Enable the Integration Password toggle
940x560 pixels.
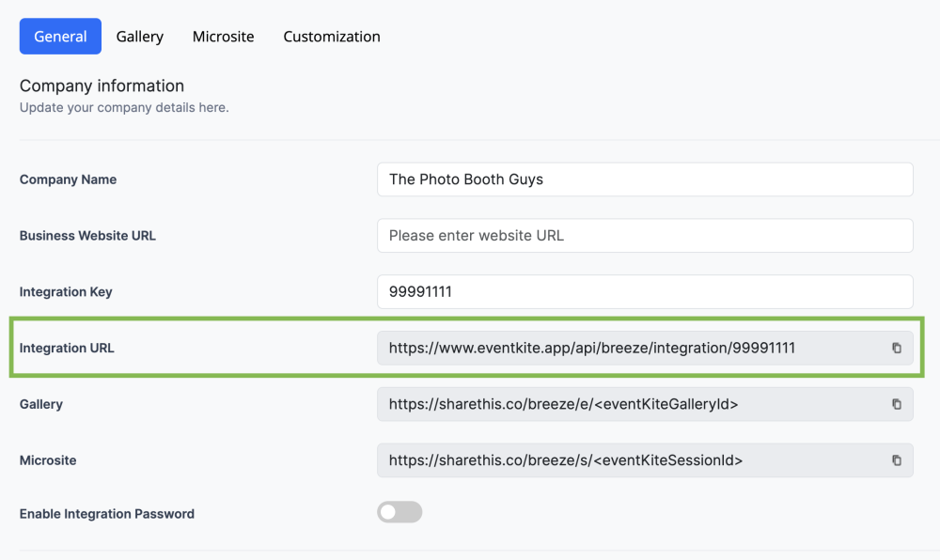click(399, 513)
